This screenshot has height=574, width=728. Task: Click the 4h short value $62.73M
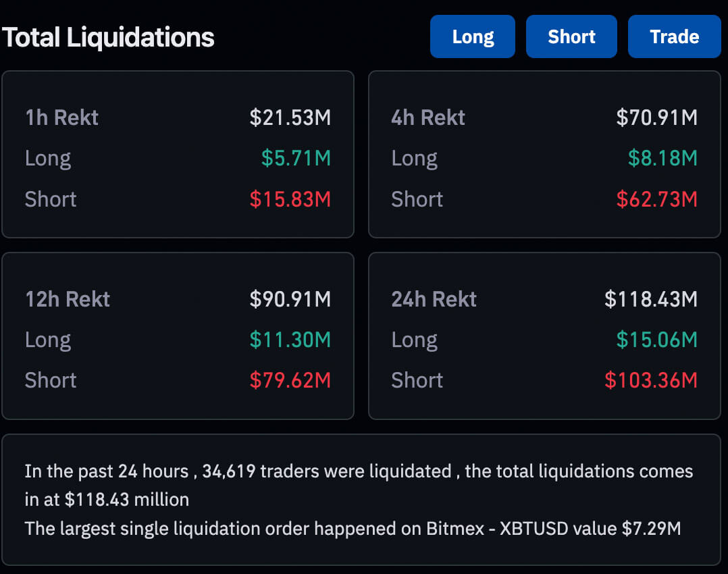(656, 199)
